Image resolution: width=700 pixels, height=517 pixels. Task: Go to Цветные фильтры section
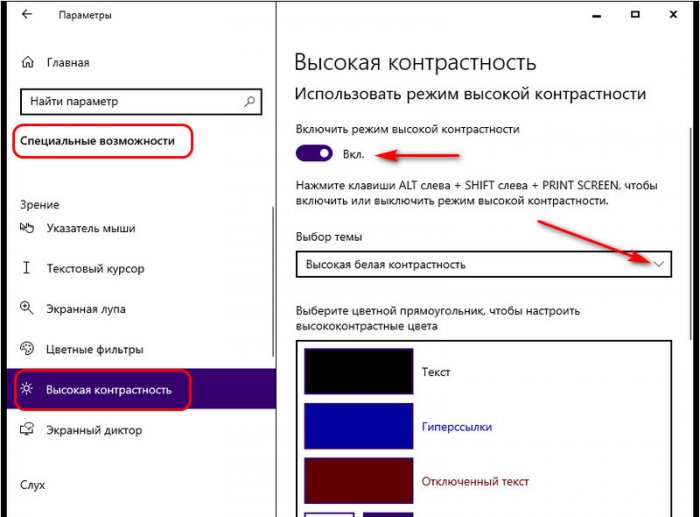coord(95,350)
